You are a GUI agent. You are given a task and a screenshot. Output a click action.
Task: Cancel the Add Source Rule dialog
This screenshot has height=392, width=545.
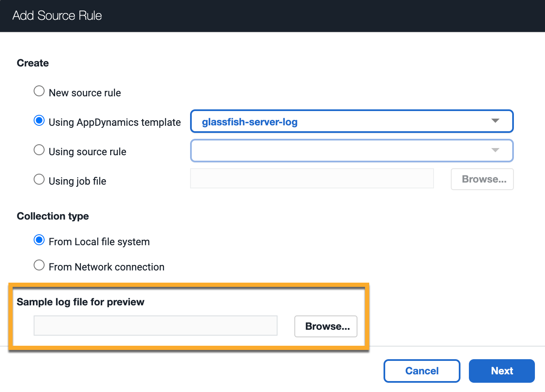click(x=422, y=371)
